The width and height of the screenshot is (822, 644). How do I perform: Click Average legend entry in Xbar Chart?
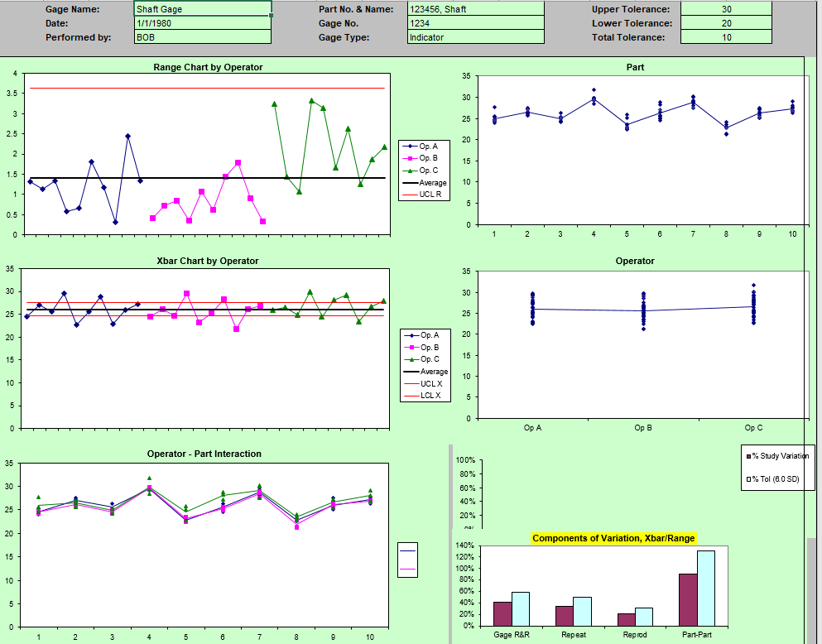(426, 371)
